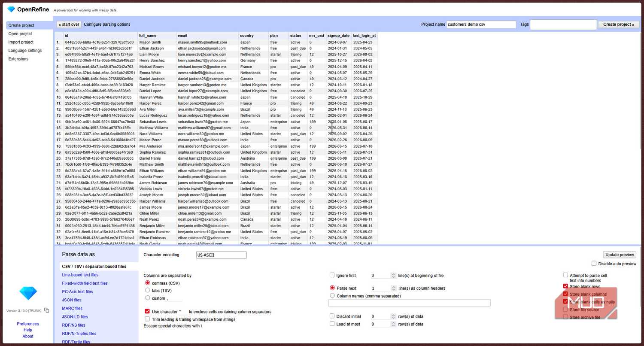Choose RDF/N3 files format
Image resolution: width=644 pixels, height=346 pixels.
(73, 325)
